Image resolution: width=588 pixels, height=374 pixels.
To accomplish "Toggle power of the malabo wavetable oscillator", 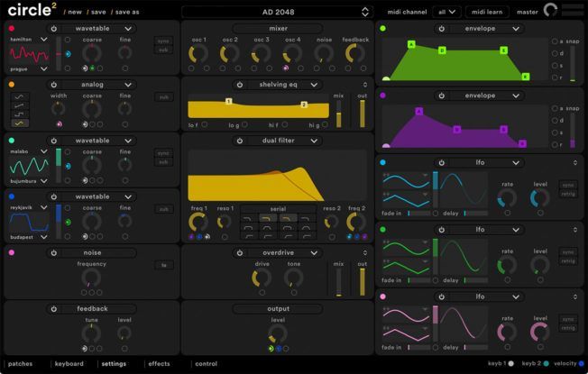I will click(x=54, y=141).
